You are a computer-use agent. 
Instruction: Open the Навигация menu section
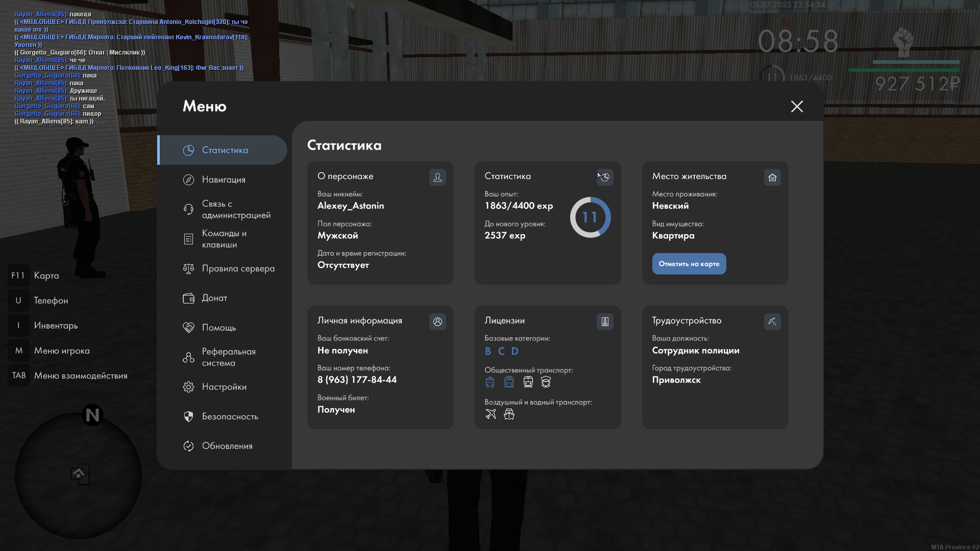(224, 180)
